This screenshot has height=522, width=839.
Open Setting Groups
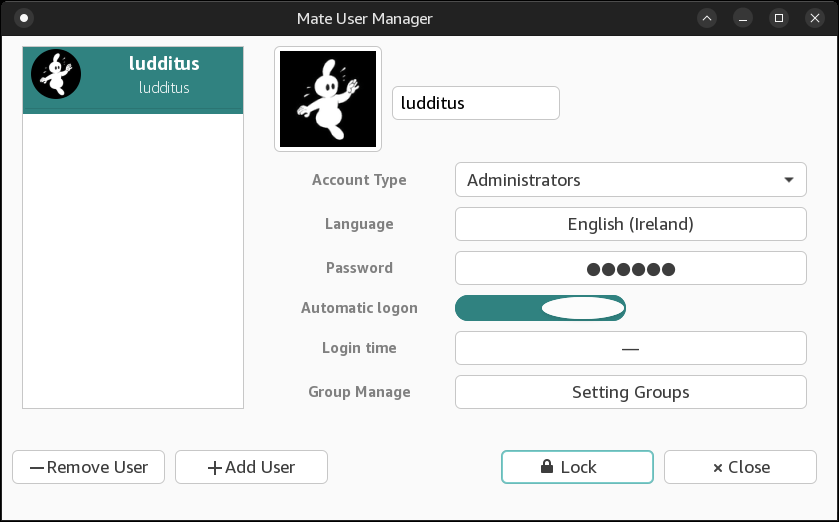click(630, 392)
